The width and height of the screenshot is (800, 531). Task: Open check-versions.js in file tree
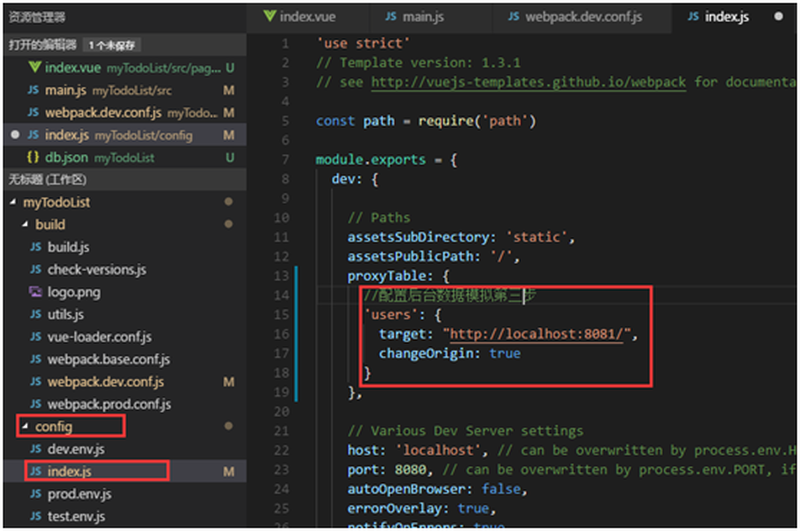coord(125,270)
